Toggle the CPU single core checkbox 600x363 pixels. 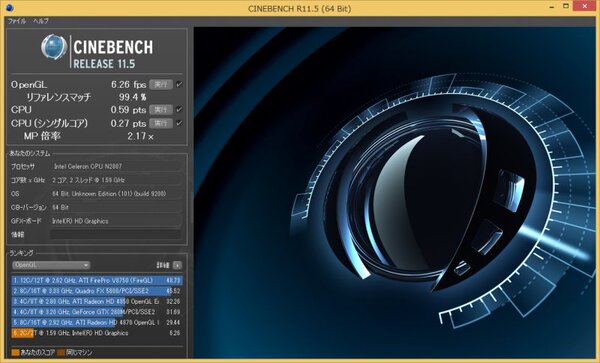click(x=179, y=123)
